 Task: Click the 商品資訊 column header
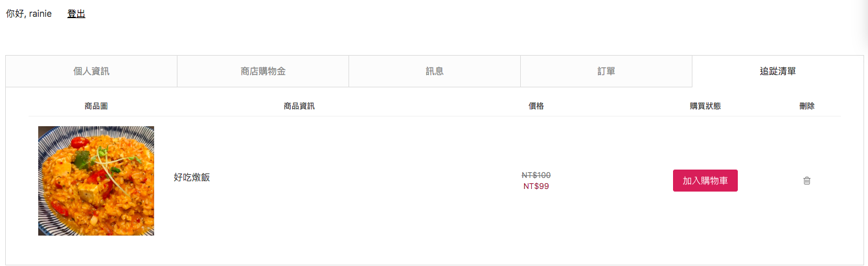click(x=299, y=106)
